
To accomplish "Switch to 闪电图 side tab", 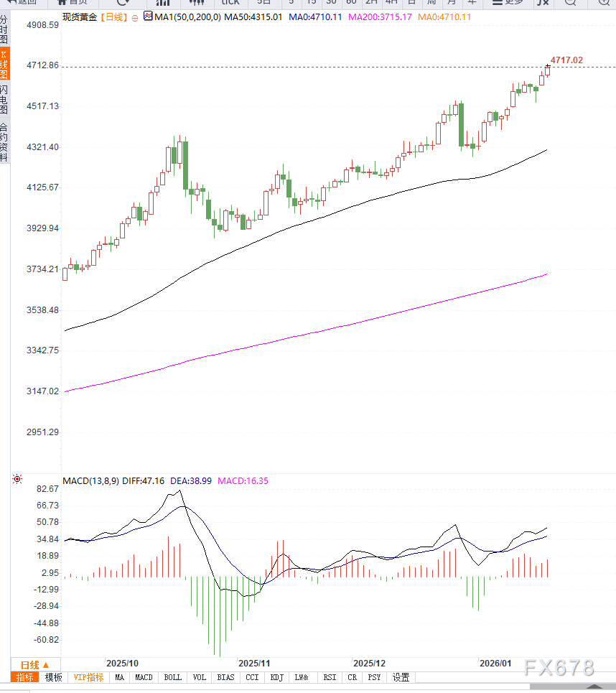I will (4, 100).
